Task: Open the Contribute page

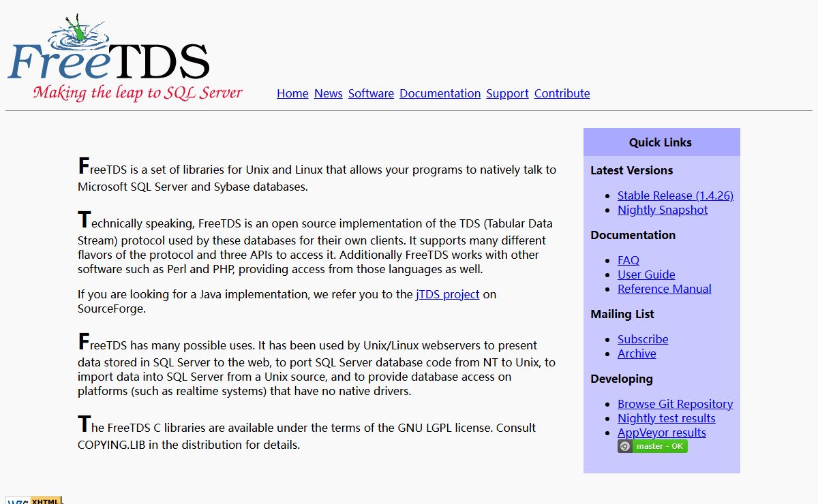Action: pyautogui.click(x=562, y=93)
